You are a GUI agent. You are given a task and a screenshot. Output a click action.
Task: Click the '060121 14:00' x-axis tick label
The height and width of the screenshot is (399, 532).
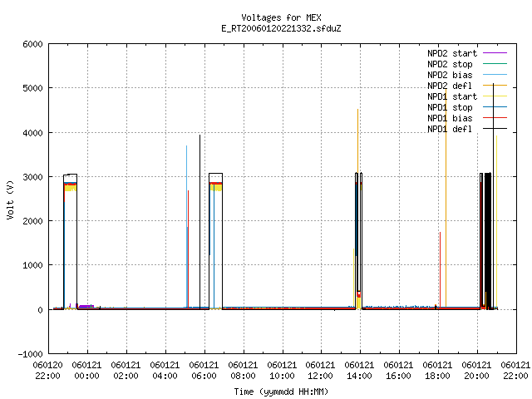click(359, 371)
